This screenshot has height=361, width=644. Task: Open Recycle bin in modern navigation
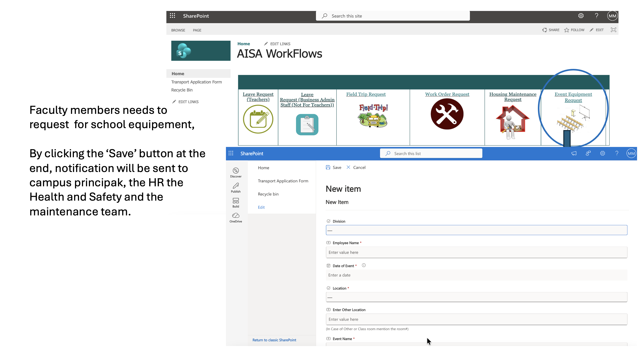268,194
